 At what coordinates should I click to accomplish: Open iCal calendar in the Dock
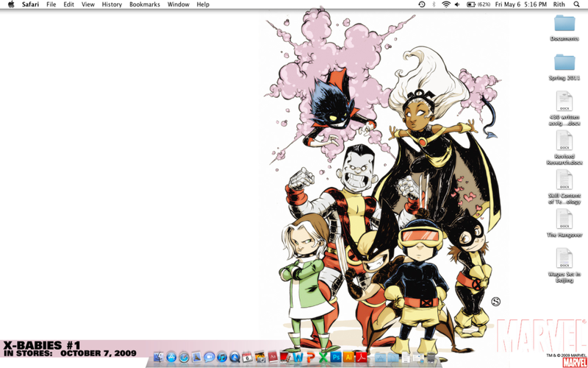247,357
